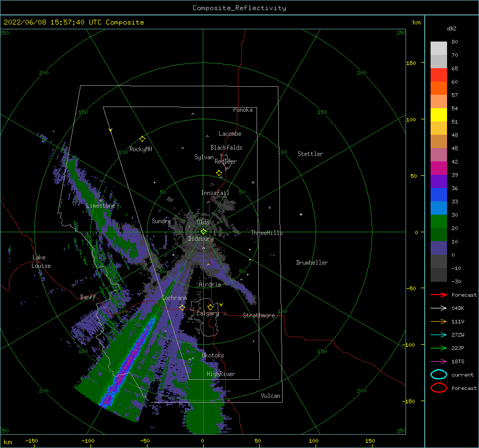
Task: Pick the violet purple band in dBZ legend
Action: pyautogui.click(x=439, y=182)
